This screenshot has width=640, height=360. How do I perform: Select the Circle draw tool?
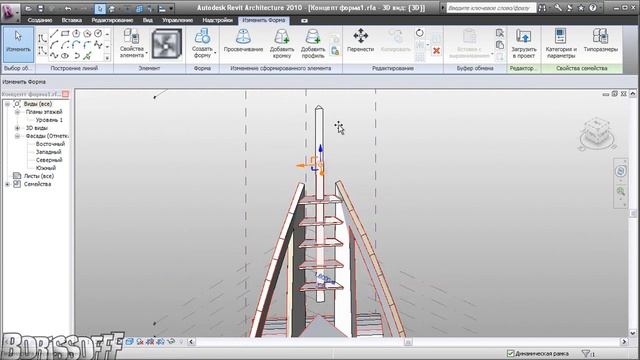point(98,33)
